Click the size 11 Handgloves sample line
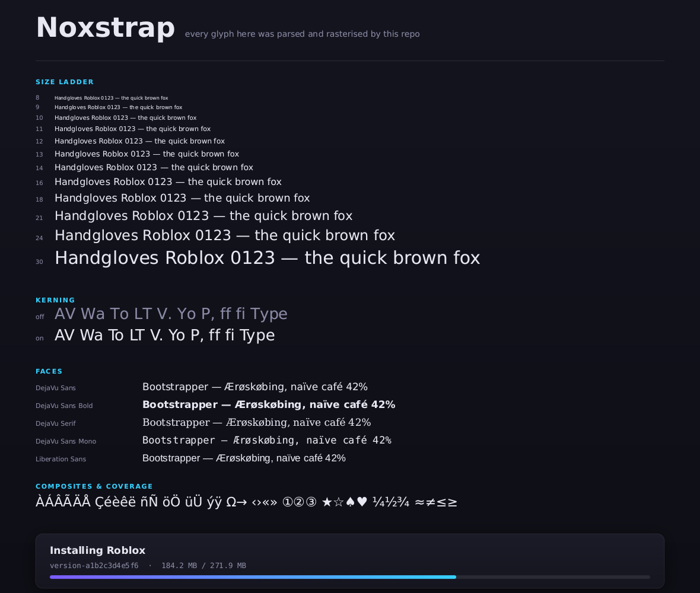The image size is (700, 593). 133,129
